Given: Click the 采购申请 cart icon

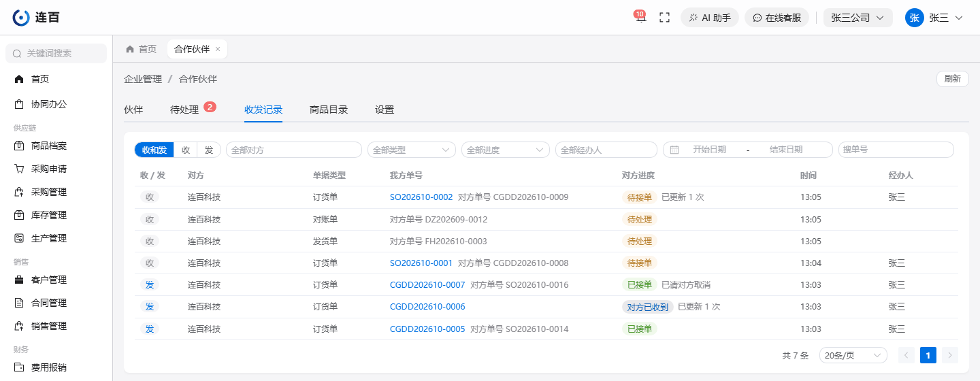Looking at the screenshot, I should coord(19,169).
